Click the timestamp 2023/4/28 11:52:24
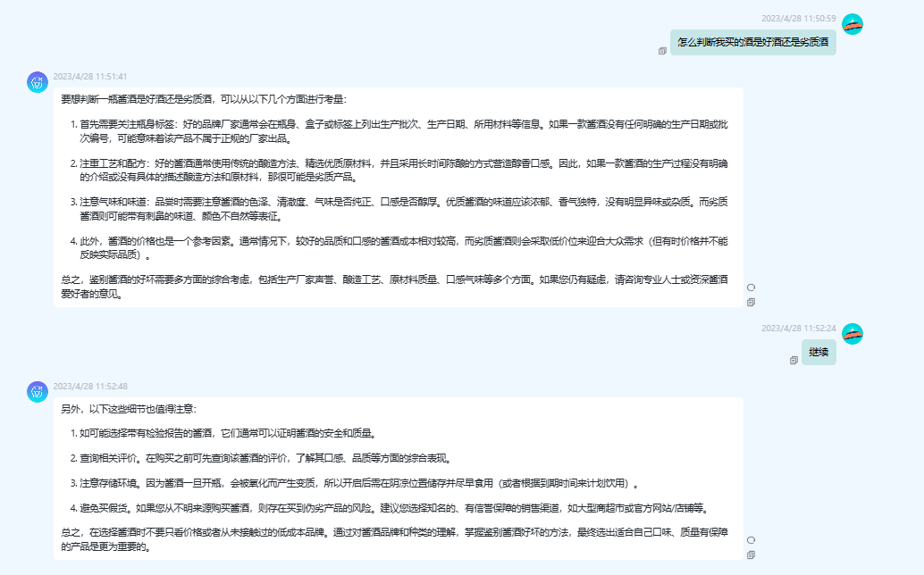The height and width of the screenshot is (575, 924). coord(798,329)
